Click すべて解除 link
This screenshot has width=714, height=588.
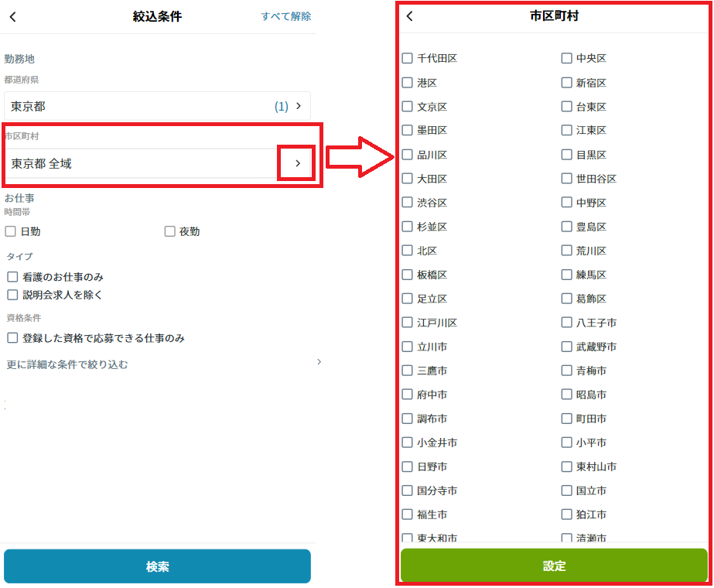coord(286,16)
